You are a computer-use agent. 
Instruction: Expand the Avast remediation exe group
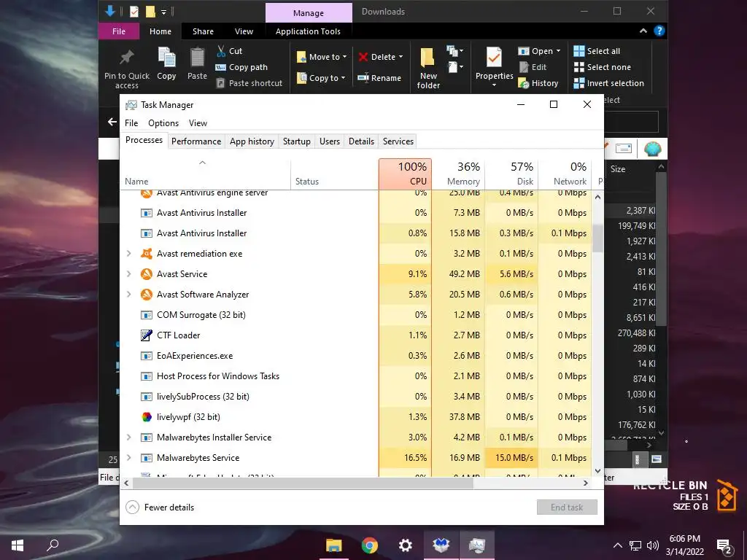pyautogui.click(x=128, y=253)
